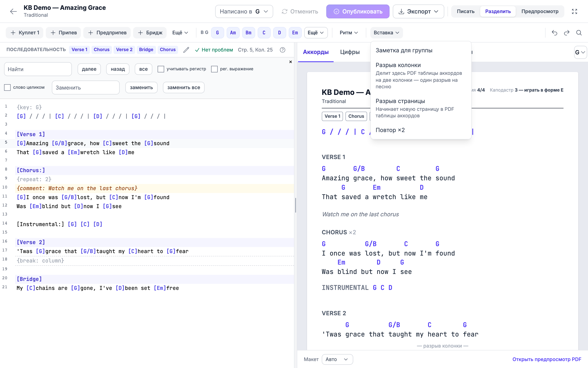Image resolution: width=588 pixels, height=368 pixels.
Task: Toggle учитывать регистр checkbox
Action: pyautogui.click(x=161, y=69)
